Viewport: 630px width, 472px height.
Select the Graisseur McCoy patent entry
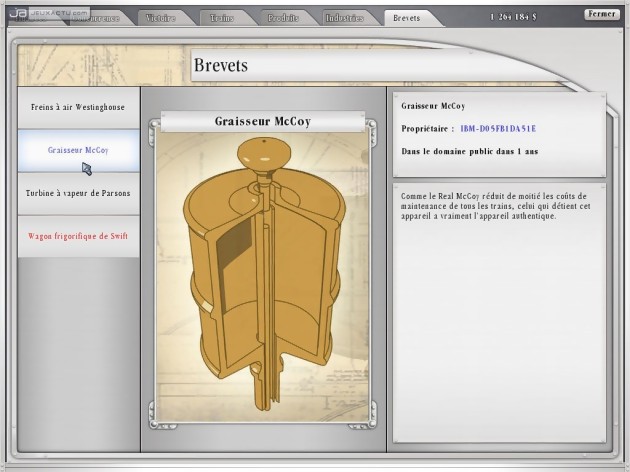point(78,150)
